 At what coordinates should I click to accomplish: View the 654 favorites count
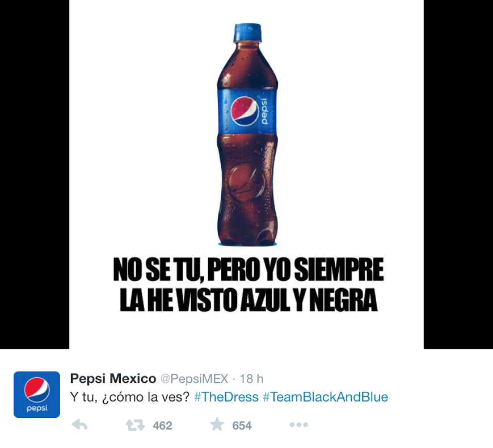tap(242, 426)
